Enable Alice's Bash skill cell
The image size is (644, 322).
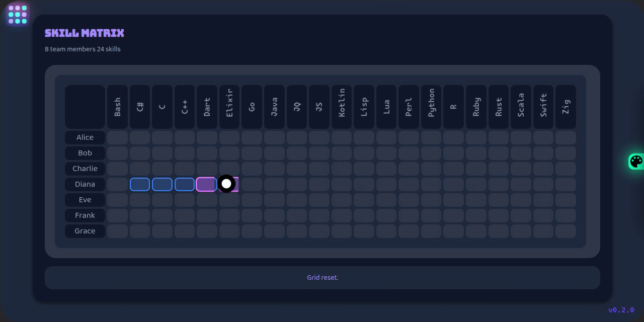[x=117, y=137]
